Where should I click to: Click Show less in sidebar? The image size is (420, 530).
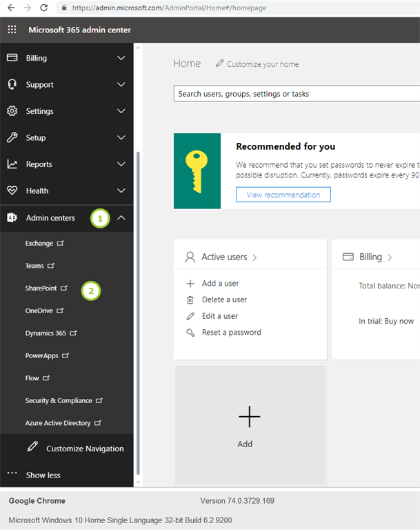43,475
